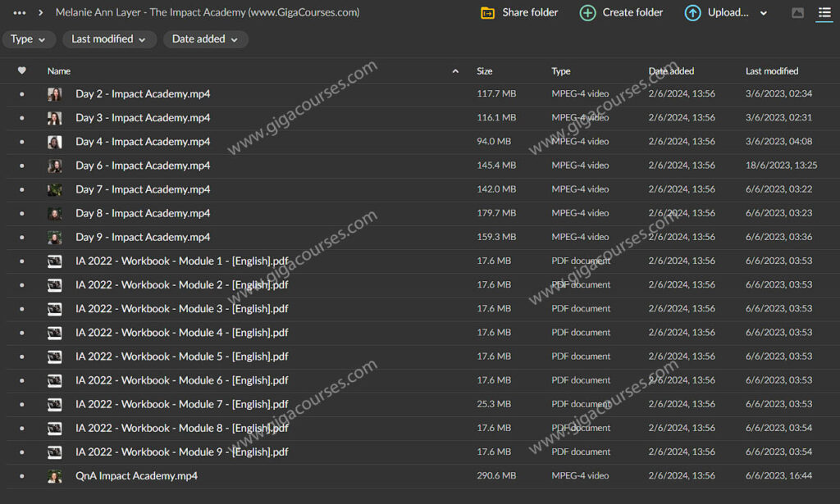
Task: Toggle favorite dot for Day 2 video
Action: pos(22,94)
